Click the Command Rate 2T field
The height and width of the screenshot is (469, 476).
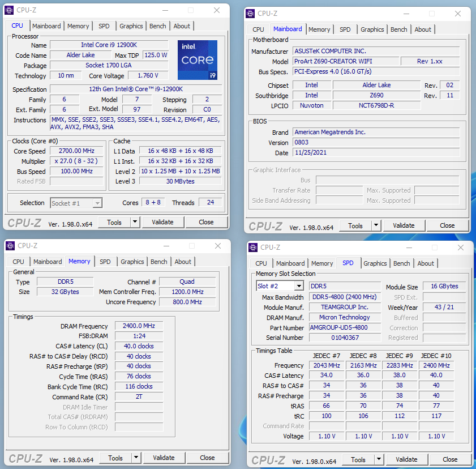(139, 396)
